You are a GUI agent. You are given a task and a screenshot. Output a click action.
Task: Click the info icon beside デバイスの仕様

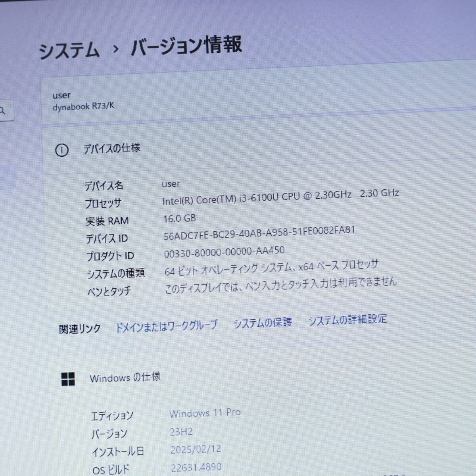coord(61,150)
